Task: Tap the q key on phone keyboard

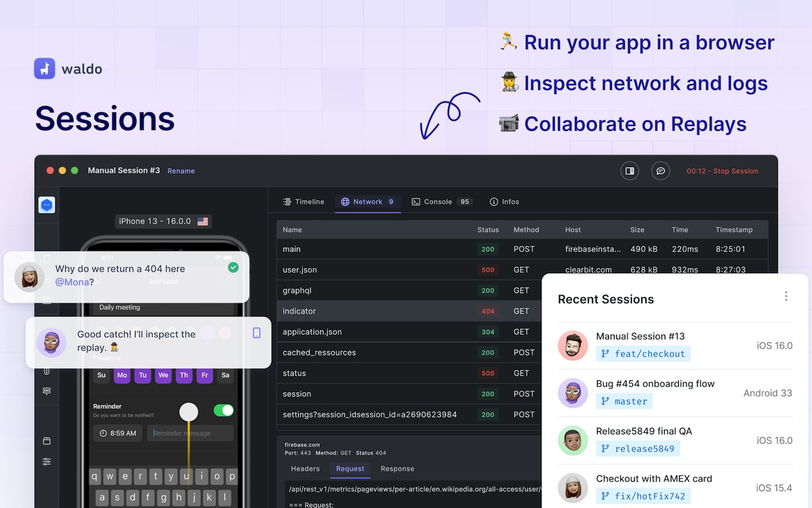Action: coord(95,476)
